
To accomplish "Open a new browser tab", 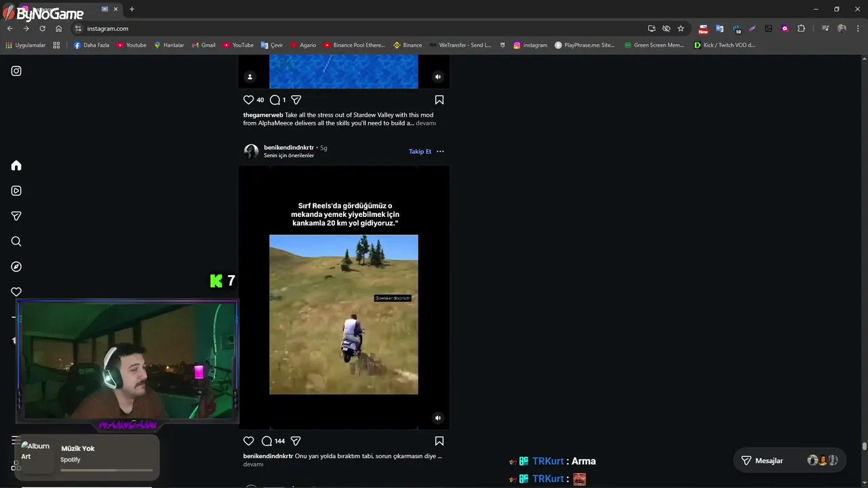I will [x=132, y=9].
